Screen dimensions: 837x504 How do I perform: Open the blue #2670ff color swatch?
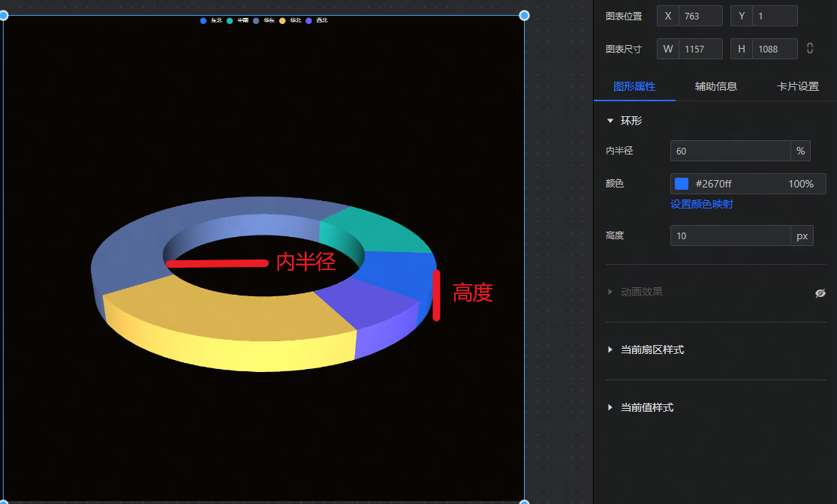(x=682, y=184)
